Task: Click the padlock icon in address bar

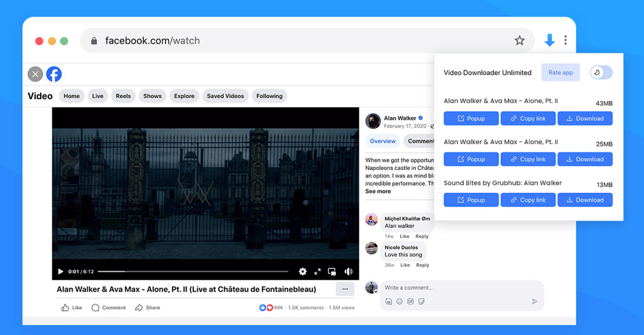Action: coord(94,41)
